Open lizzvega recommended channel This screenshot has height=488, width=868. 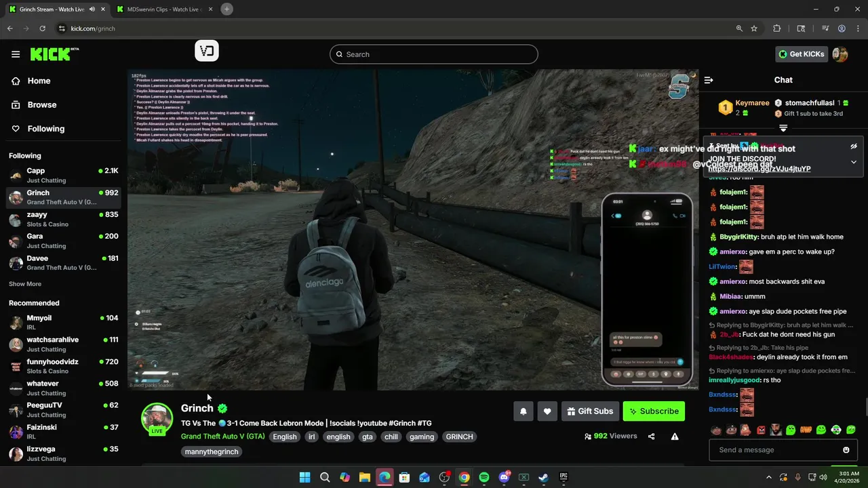click(64, 453)
